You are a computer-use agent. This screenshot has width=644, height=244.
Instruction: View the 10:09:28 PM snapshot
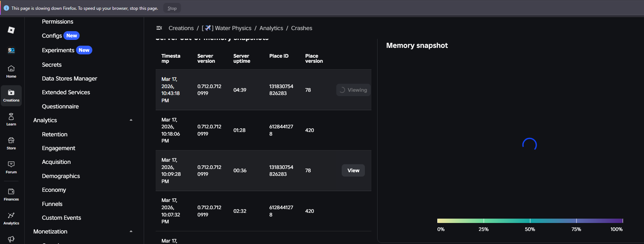pyautogui.click(x=353, y=170)
